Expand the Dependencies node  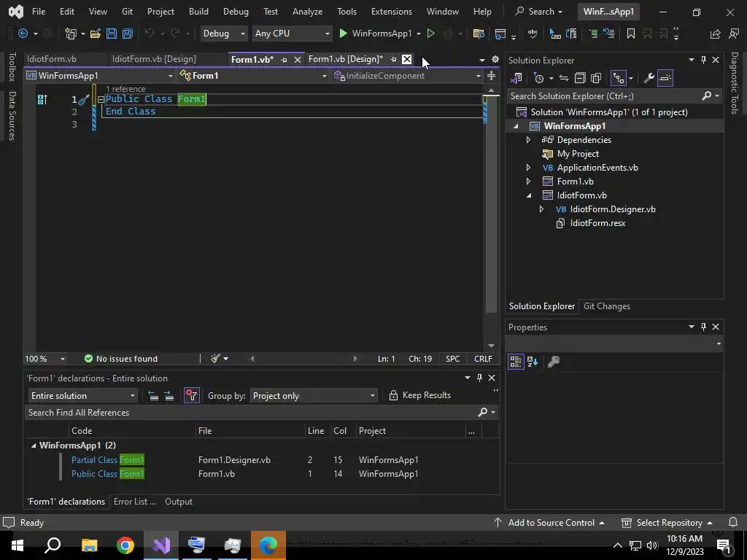[x=528, y=140]
